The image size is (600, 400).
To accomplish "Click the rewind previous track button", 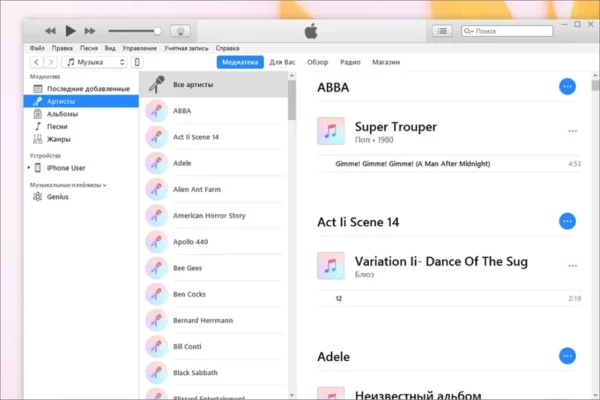I will 50,31.
